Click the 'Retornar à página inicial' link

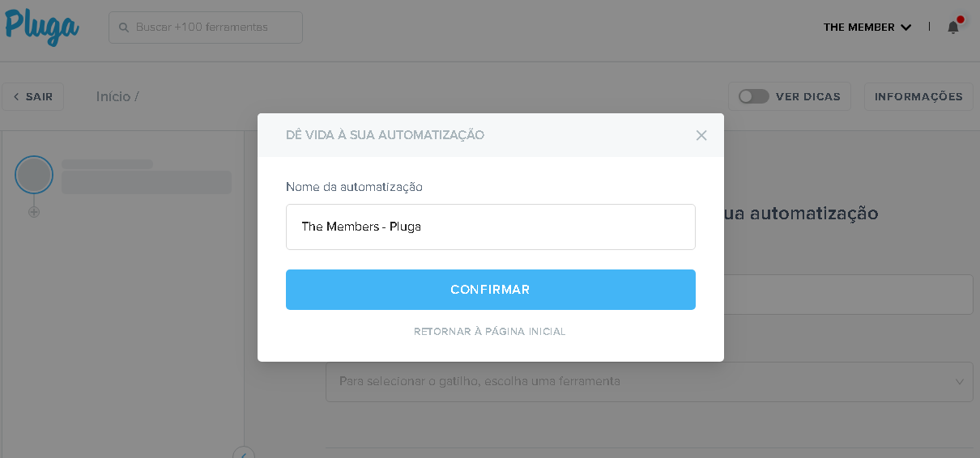(490, 332)
